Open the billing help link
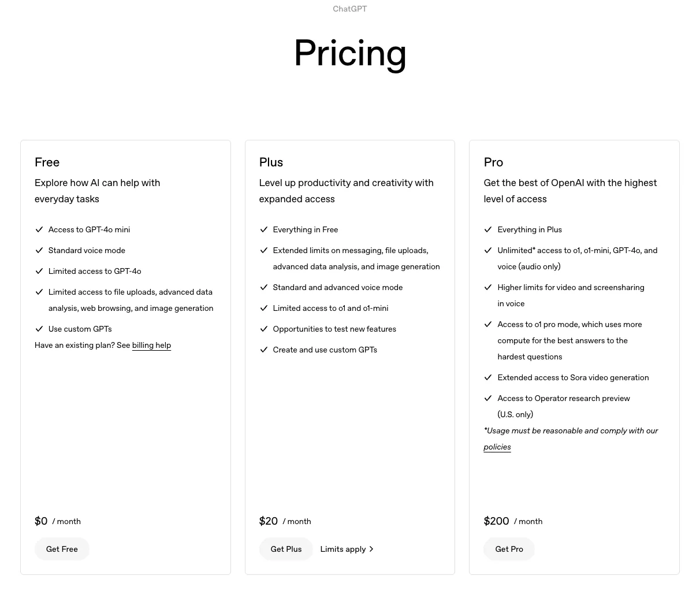Screen dimensions: 700x594 [x=151, y=345]
